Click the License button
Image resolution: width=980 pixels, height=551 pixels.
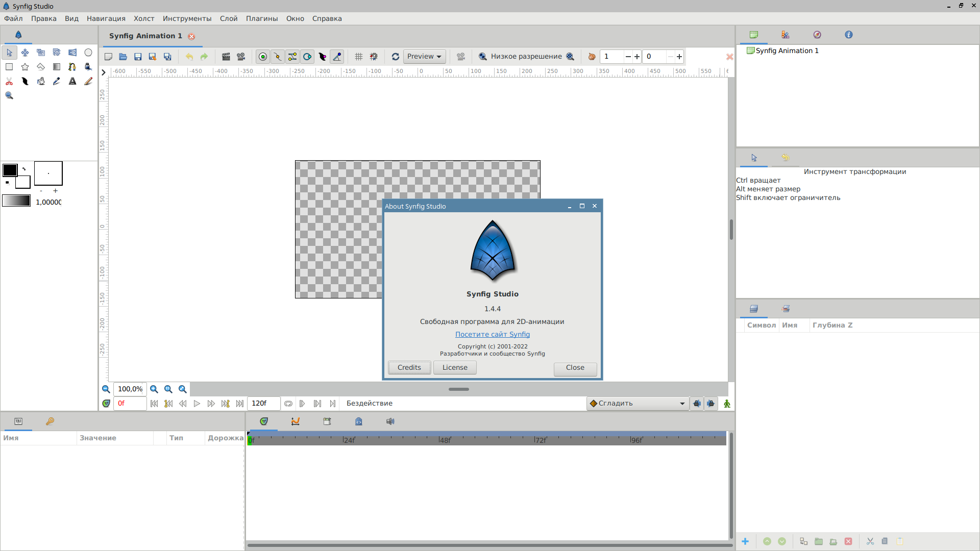[455, 368]
